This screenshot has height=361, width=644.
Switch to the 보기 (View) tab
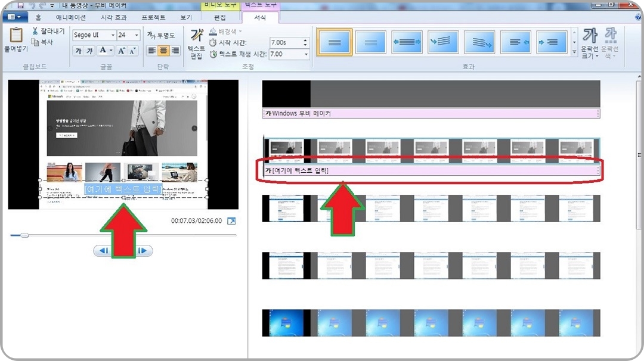[x=186, y=17]
